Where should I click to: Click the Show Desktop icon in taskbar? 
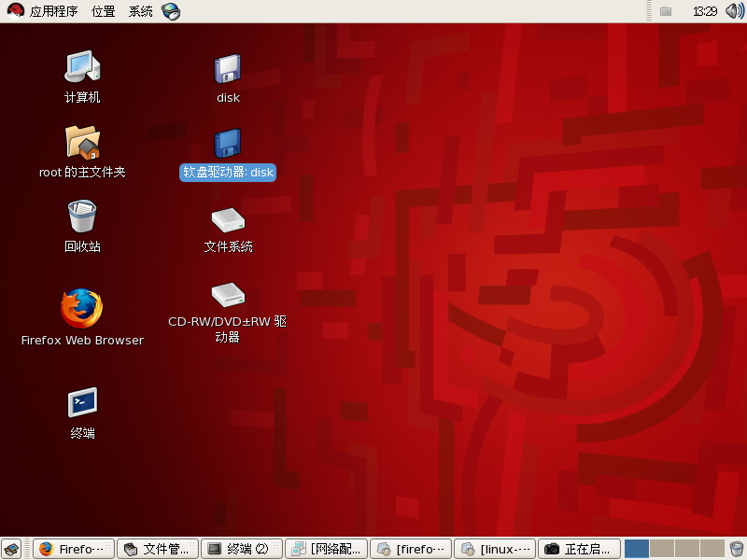click(x=9, y=548)
